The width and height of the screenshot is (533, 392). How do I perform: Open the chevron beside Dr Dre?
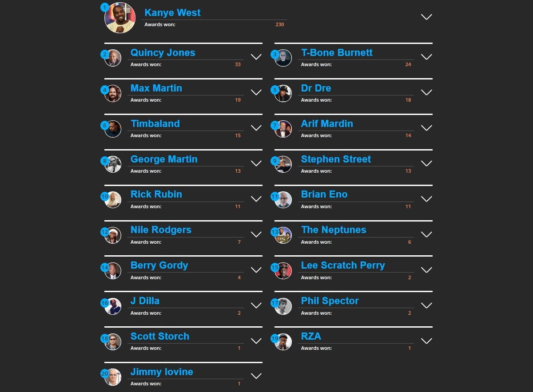[x=426, y=92]
